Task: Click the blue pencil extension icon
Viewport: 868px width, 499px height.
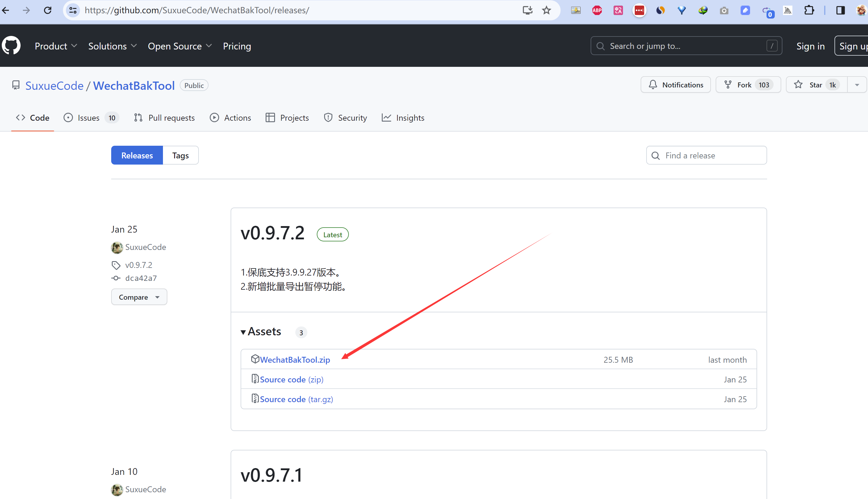Action: [745, 10]
